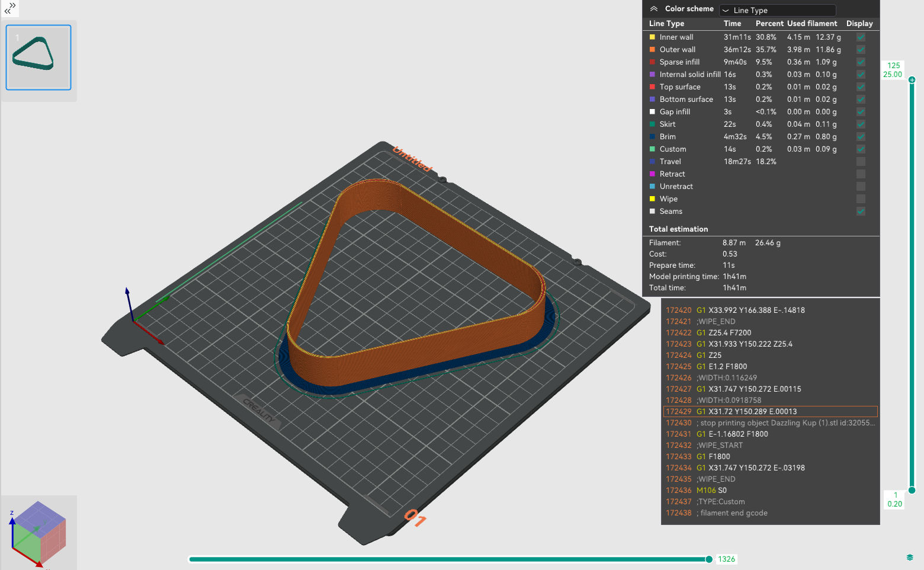
Task: Click the 'filament end gcode' line 172438
Action: [770, 513]
